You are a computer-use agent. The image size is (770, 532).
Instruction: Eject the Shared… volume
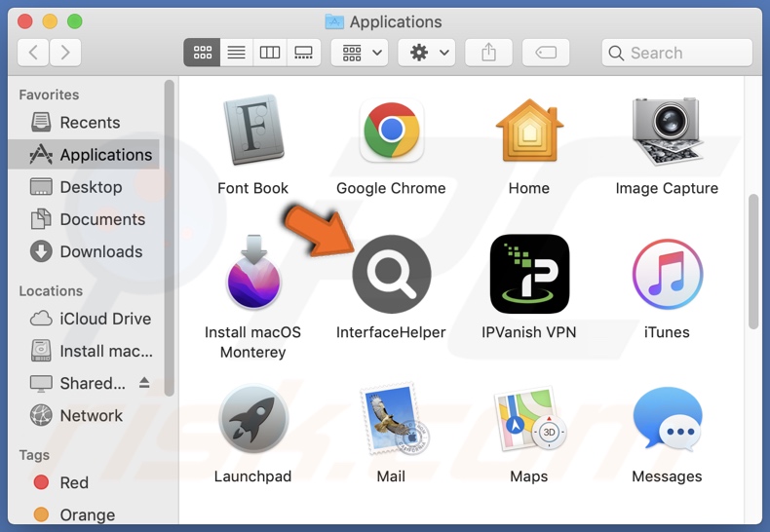(144, 382)
